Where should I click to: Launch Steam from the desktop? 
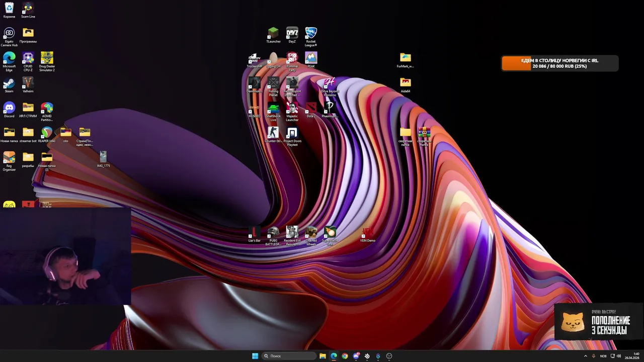click(x=9, y=85)
